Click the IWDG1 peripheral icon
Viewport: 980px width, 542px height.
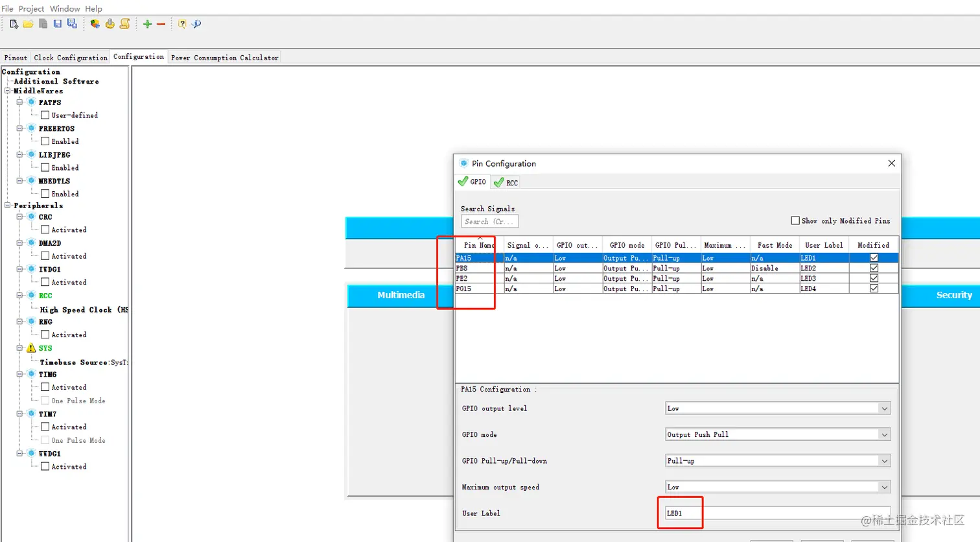31,269
